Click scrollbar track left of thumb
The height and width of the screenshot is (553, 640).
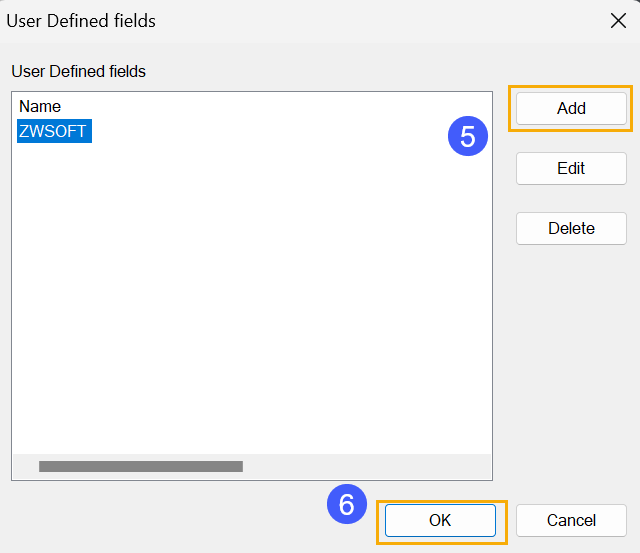coord(26,466)
